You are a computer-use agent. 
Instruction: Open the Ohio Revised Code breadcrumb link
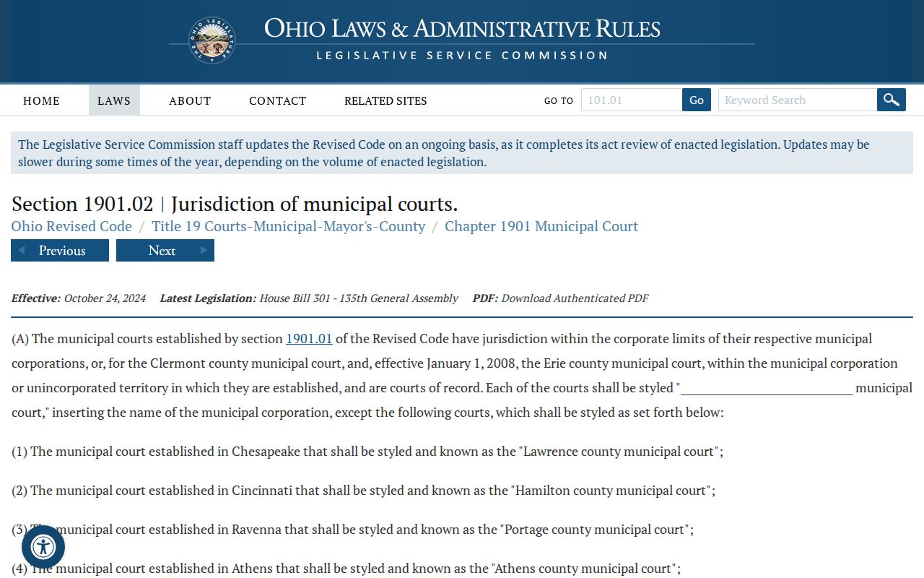pyautogui.click(x=71, y=226)
